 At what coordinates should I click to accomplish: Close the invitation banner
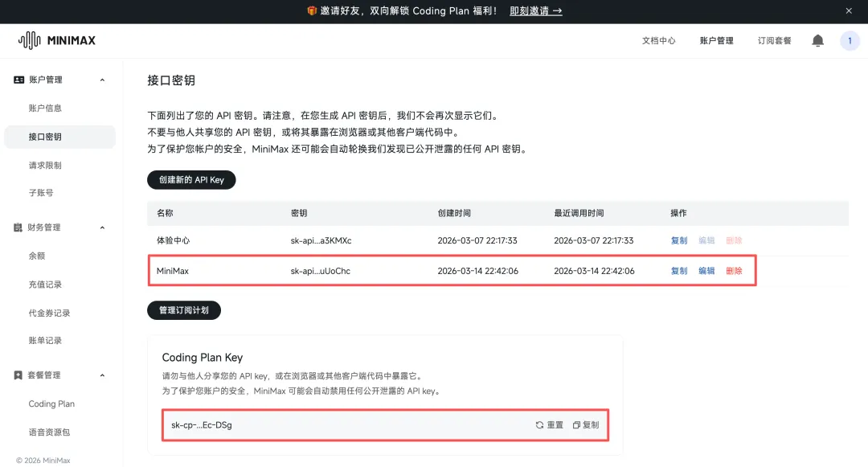click(x=849, y=10)
